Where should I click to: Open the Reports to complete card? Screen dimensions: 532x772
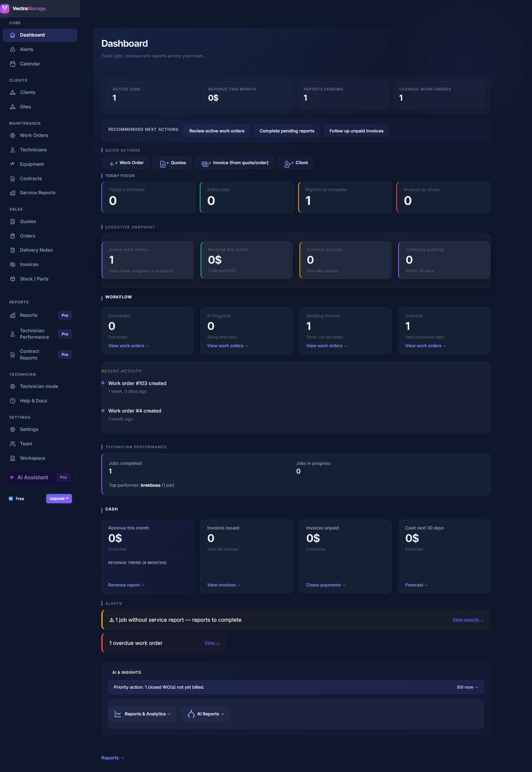[345, 197]
